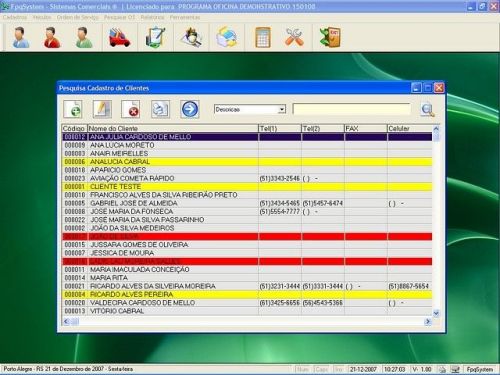Image resolution: width=500 pixels, height=375 pixels.
Task: Click the exit door icon
Action: point(330,37)
